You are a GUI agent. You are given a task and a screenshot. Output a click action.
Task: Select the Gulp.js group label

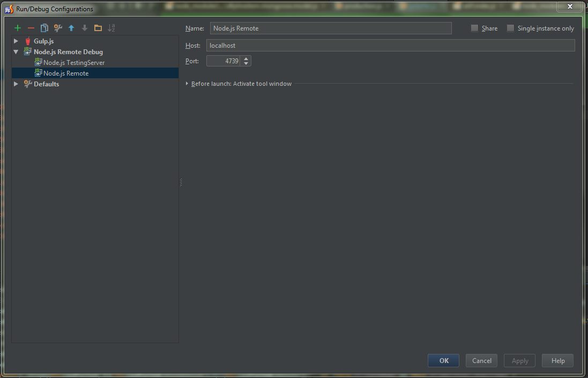[x=43, y=41]
